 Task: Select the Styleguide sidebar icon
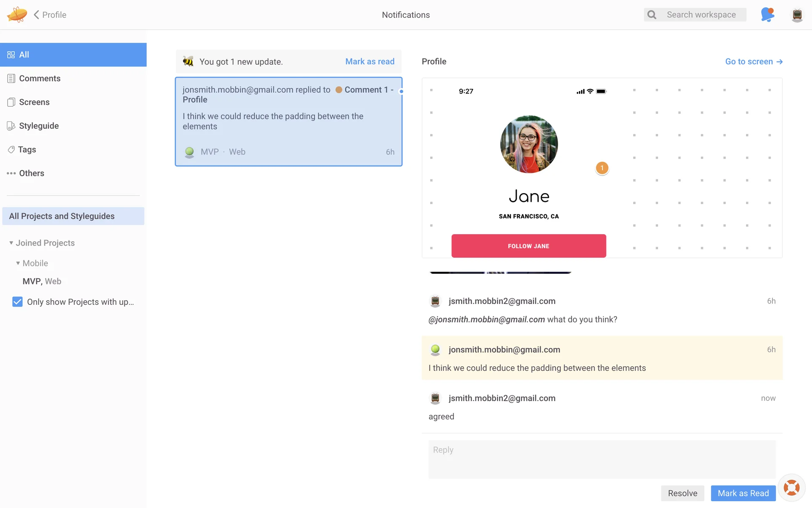point(11,126)
